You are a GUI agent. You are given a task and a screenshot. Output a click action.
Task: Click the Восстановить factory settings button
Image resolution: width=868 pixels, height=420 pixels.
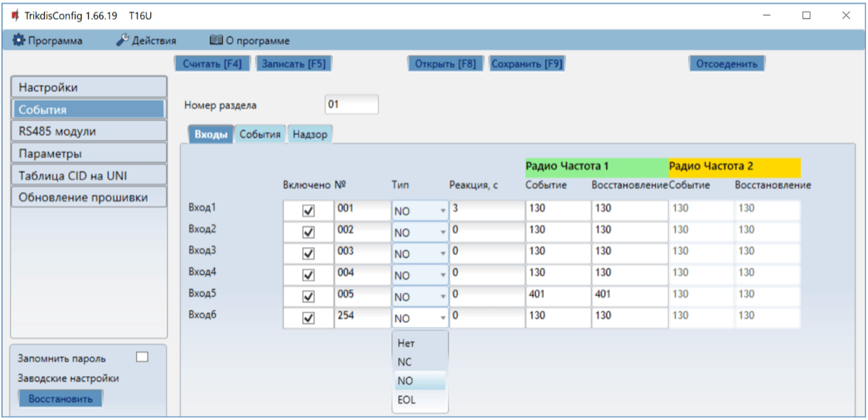coord(61,399)
